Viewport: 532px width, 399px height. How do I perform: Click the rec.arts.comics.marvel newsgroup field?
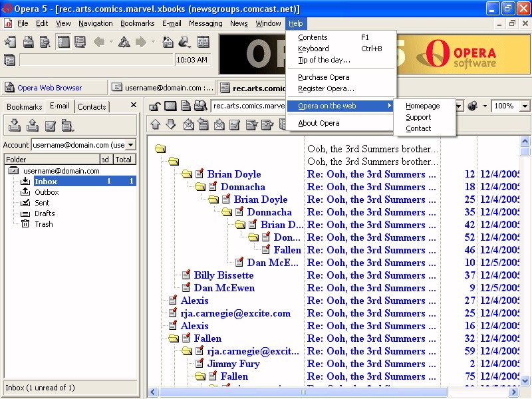click(249, 106)
